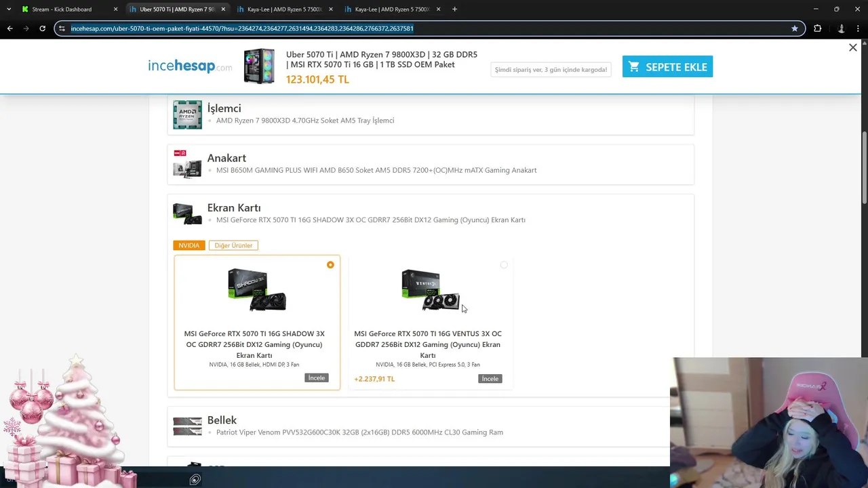This screenshot has width=868, height=488.
Task: Click the MSI motherboard thumbnail
Action: [x=187, y=164]
